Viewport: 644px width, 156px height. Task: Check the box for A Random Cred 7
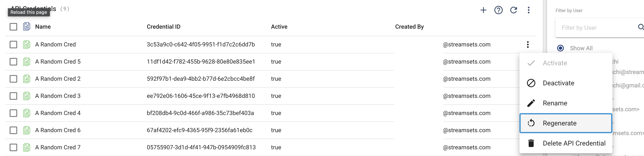pyautogui.click(x=13, y=147)
